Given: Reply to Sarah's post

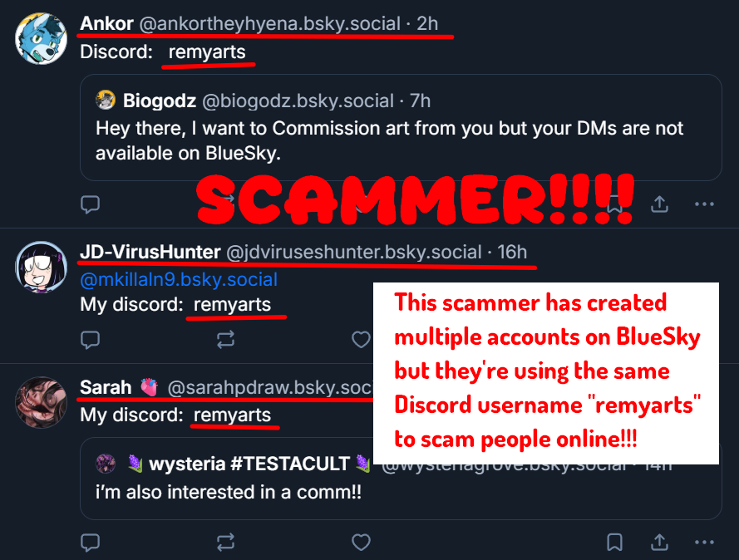Looking at the screenshot, I should (90, 543).
